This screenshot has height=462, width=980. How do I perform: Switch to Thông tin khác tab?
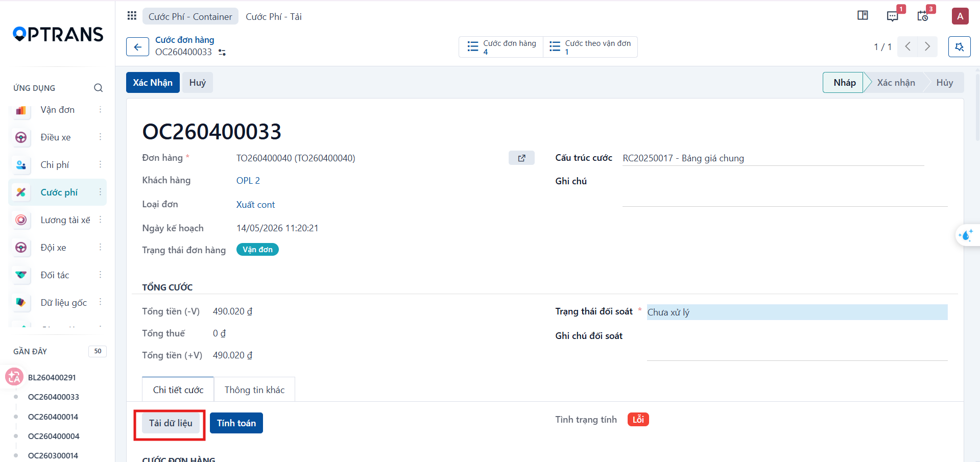254,390
